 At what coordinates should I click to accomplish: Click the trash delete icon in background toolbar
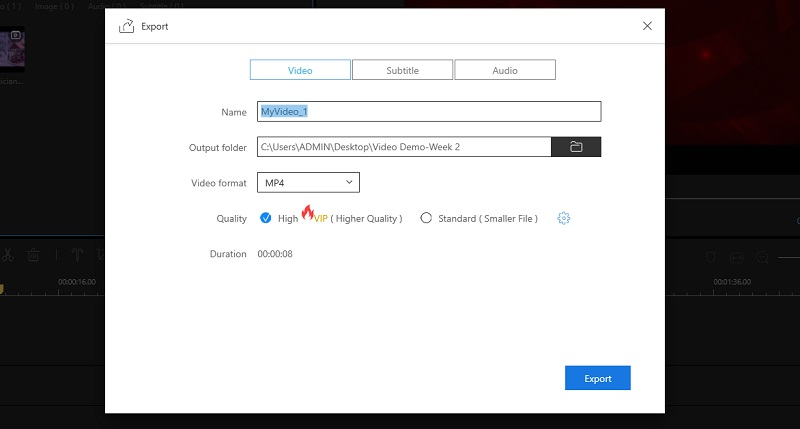33,255
